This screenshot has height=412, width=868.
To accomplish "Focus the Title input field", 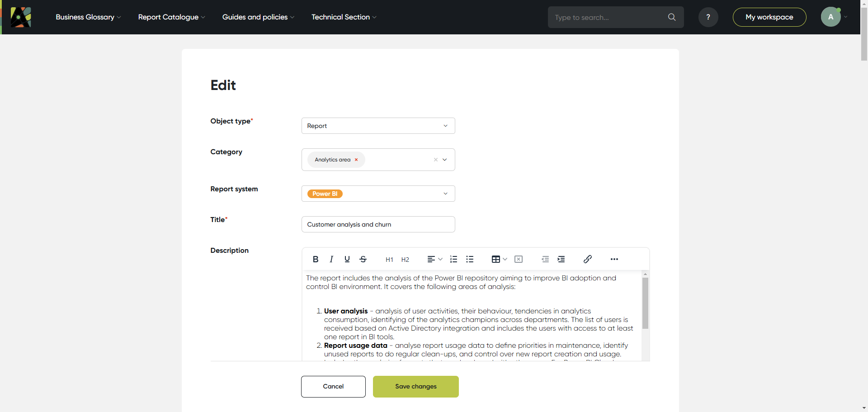I will point(378,224).
